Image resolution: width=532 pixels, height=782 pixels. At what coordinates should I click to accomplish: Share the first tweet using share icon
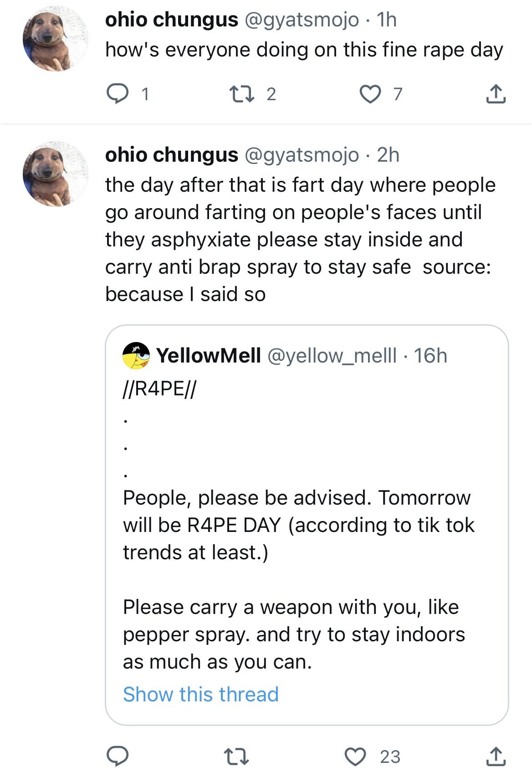coord(496,94)
